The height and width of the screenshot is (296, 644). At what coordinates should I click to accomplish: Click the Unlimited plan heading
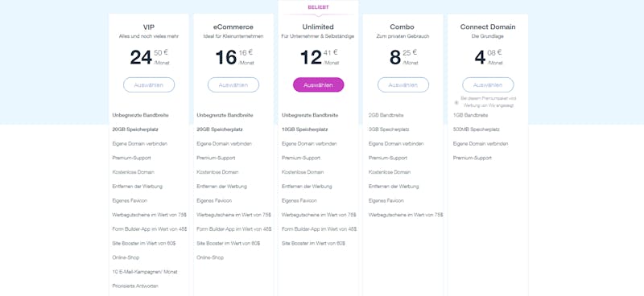pyautogui.click(x=318, y=27)
